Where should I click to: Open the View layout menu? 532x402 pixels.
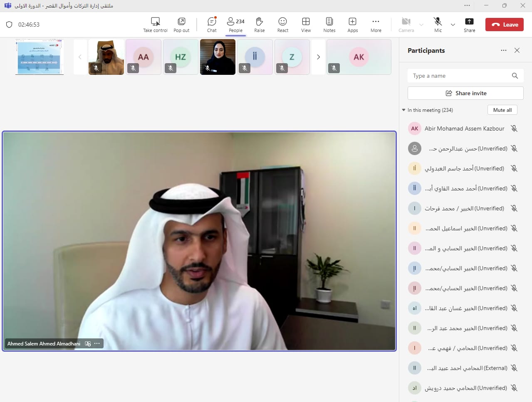click(306, 25)
